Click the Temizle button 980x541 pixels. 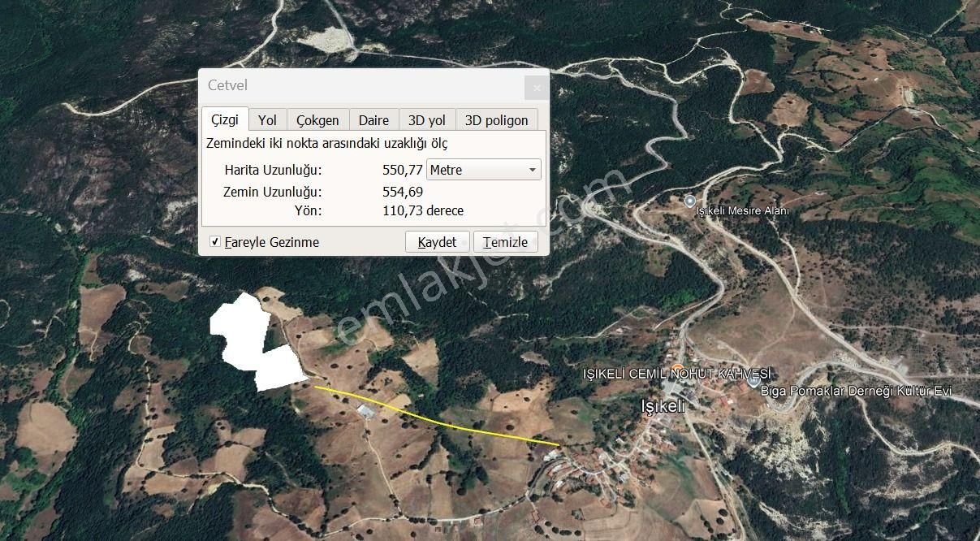tap(506, 242)
